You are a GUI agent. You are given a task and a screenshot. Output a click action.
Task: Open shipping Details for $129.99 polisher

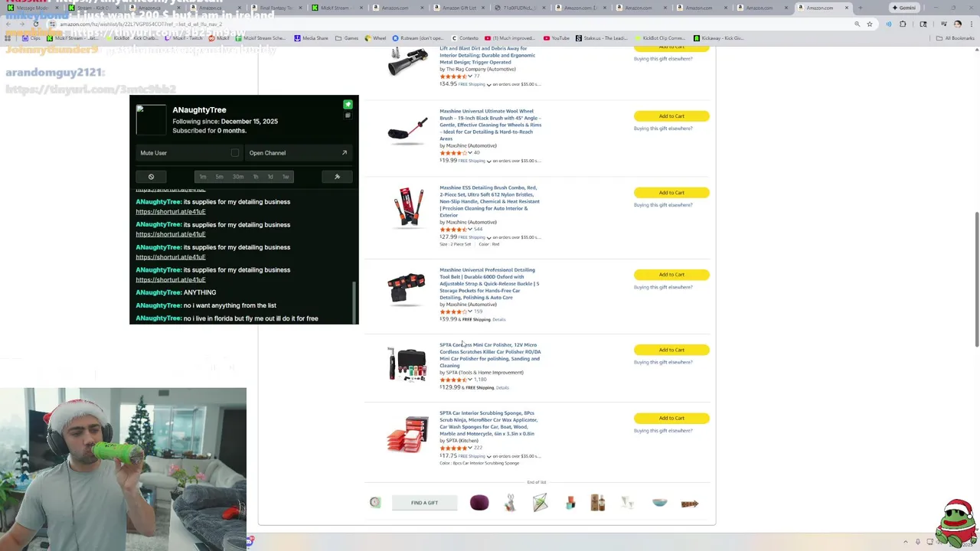(502, 388)
